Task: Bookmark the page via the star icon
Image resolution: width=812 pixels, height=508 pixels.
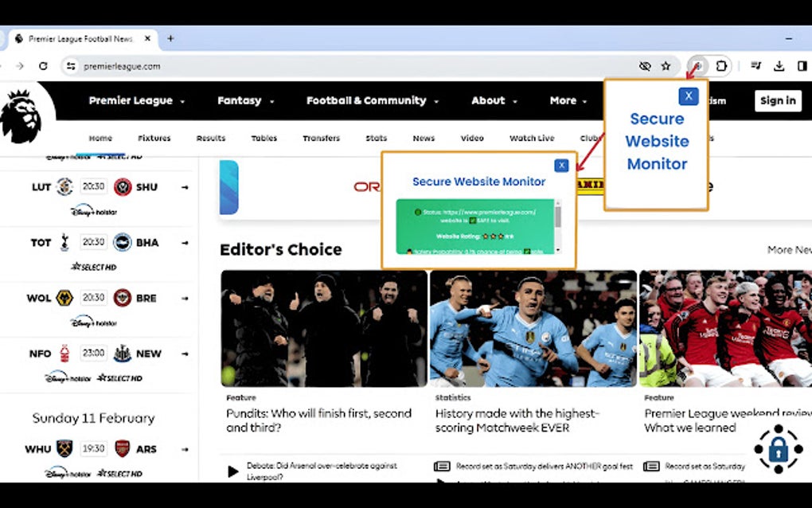Action: (666, 65)
